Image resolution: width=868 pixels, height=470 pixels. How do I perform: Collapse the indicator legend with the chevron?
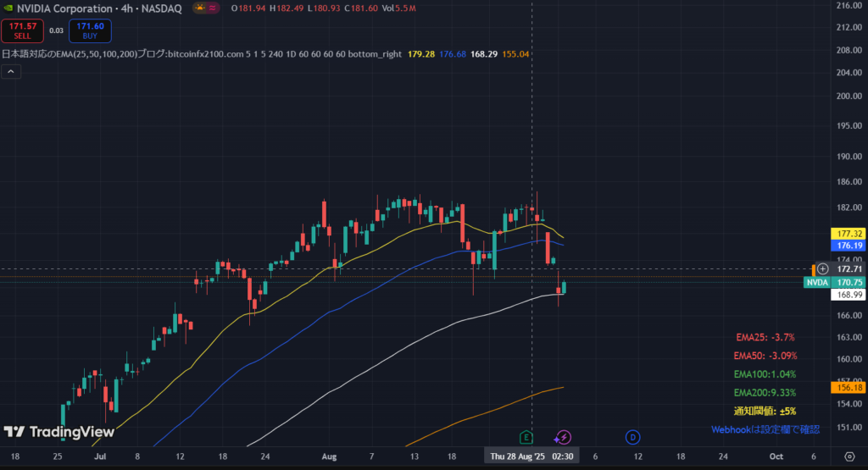(x=11, y=71)
